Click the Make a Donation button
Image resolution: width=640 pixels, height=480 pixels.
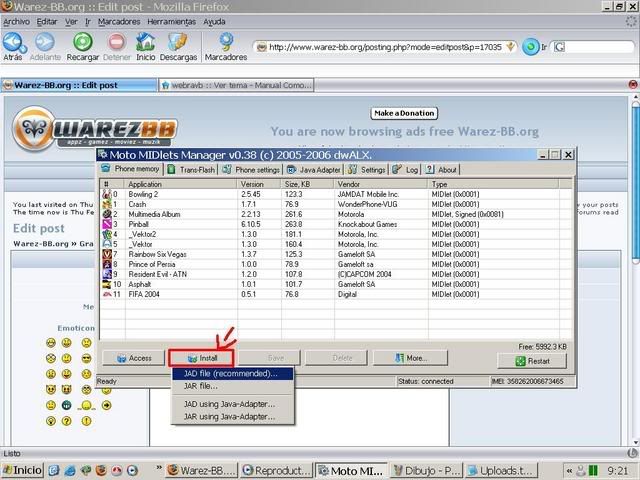click(404, 113)
